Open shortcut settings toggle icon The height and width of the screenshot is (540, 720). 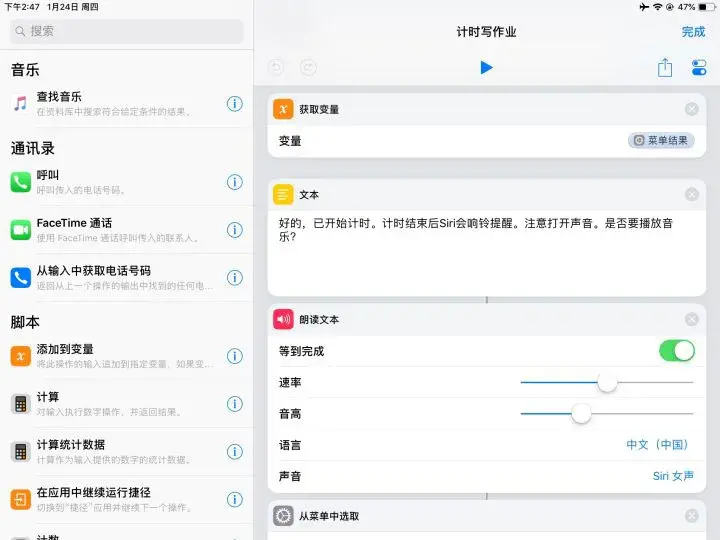tap(699, 68)
